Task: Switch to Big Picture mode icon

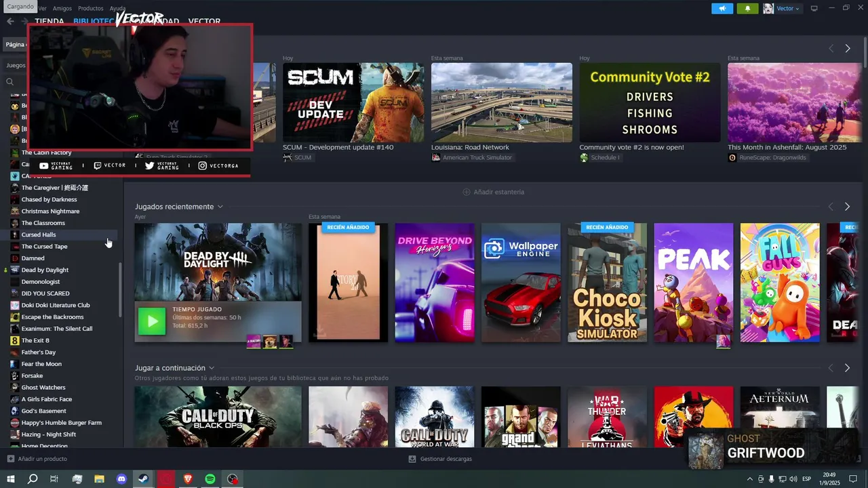Action: coord(814,8)
